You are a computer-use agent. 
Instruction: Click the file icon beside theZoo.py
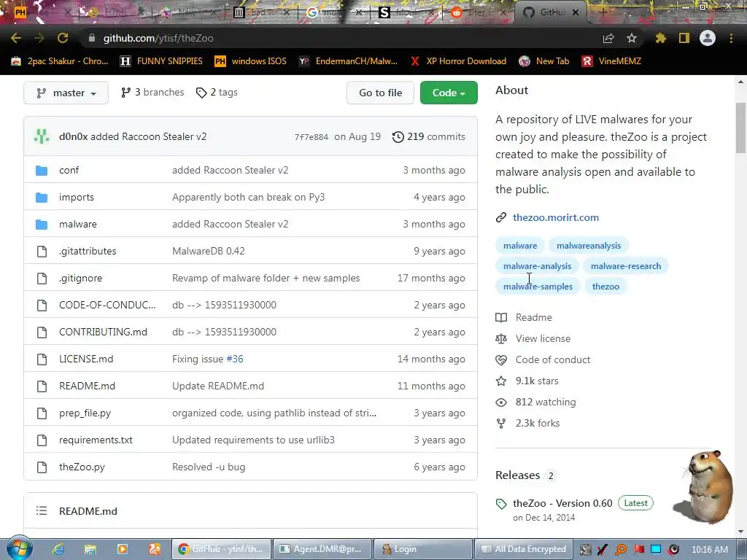click(x=42, y=467)
